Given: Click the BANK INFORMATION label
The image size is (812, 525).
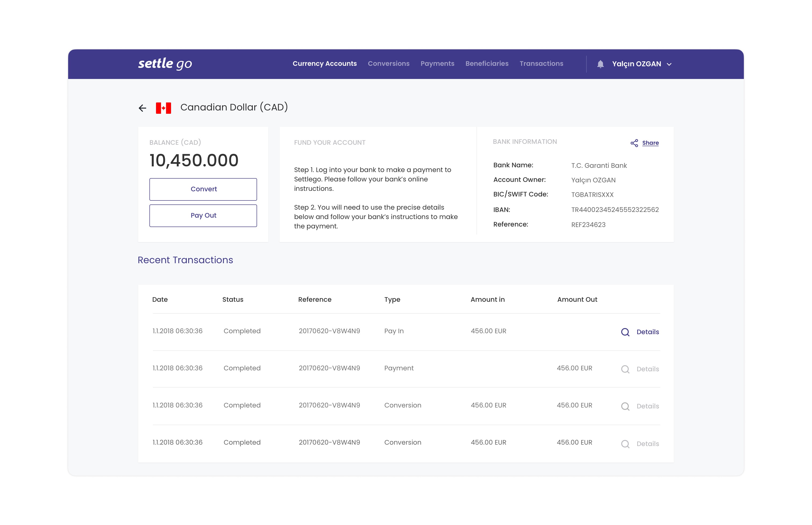Looking at the screenshot, I should 525,142.
